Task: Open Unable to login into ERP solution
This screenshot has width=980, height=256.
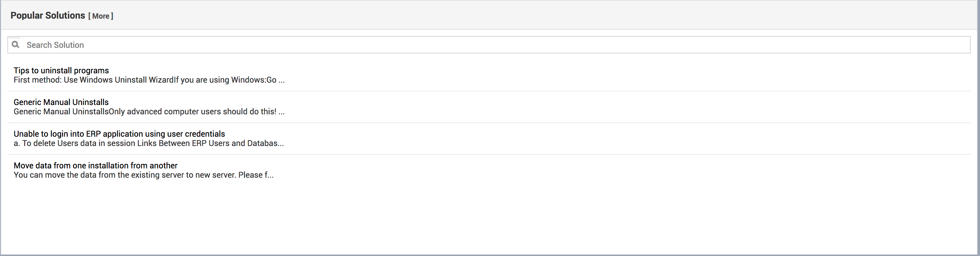Action: [x=119, y=134]
